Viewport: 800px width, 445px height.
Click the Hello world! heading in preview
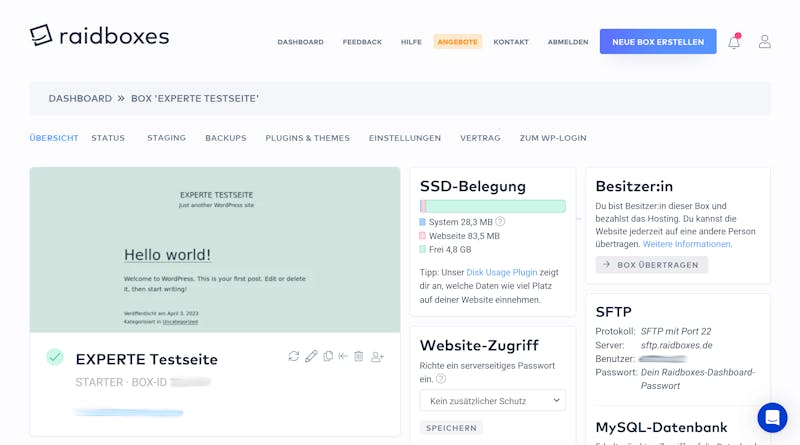click(x=167, y=255)
